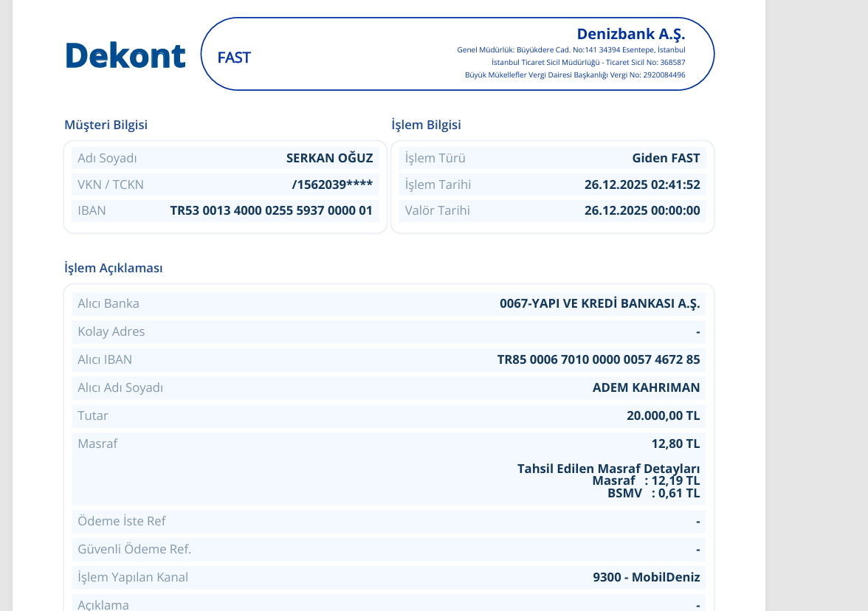
Task: Select the fee total 12,80 TL
Action: (675, 444)
